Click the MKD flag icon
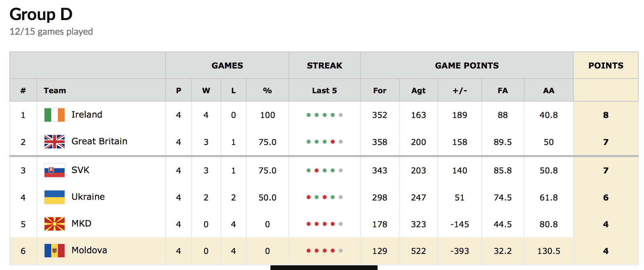 [x=54, y=224]
